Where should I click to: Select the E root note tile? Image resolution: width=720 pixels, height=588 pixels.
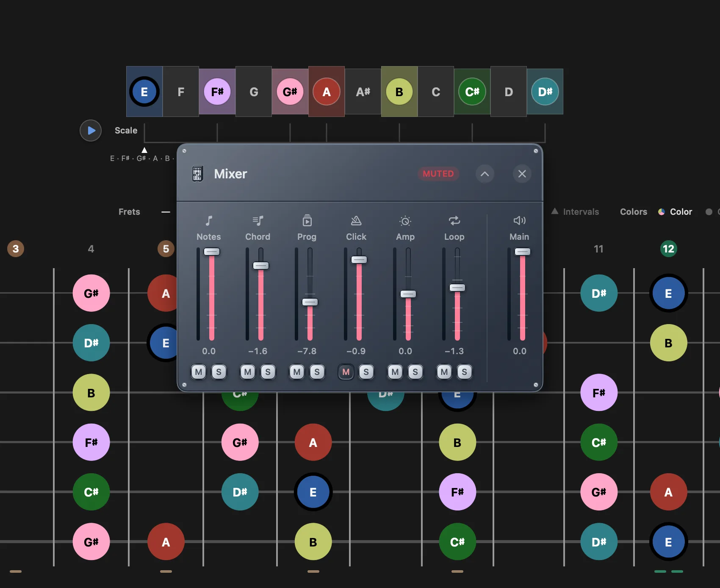pyautogui.click(x=144, y=92)
